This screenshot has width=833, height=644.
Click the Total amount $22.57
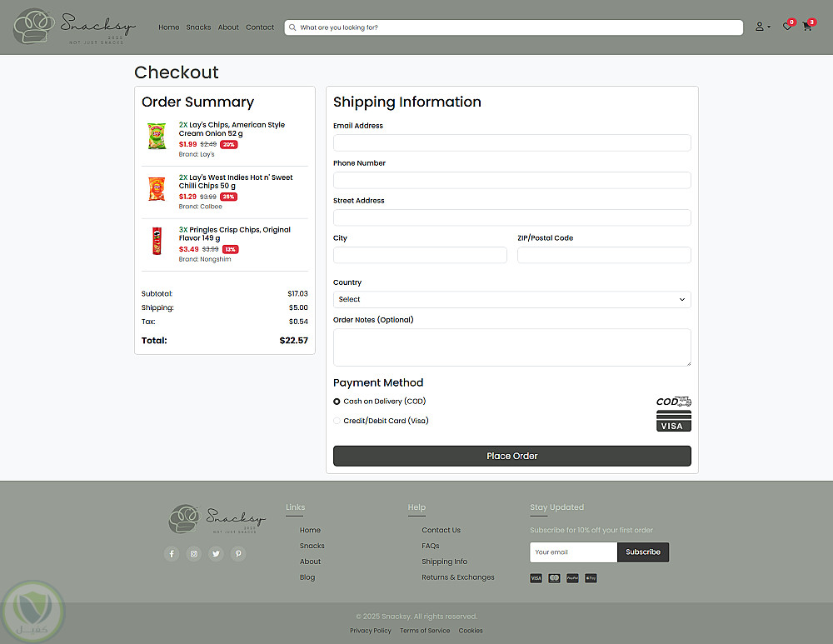pos(294,341)
